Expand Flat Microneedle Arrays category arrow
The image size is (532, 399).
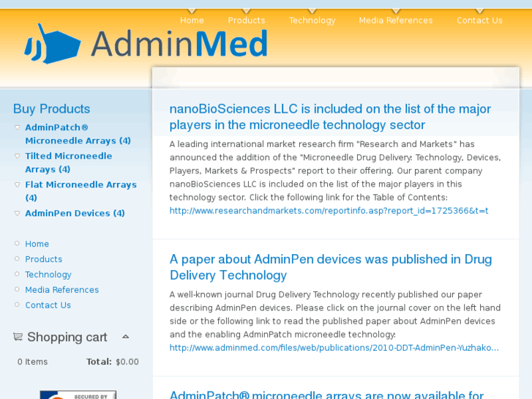(18, 184)
